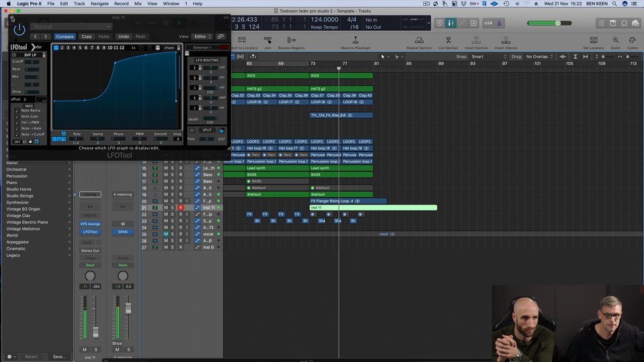Click the Compare button in plugin header
Screen dimensions: 644x362
[64, 36]
